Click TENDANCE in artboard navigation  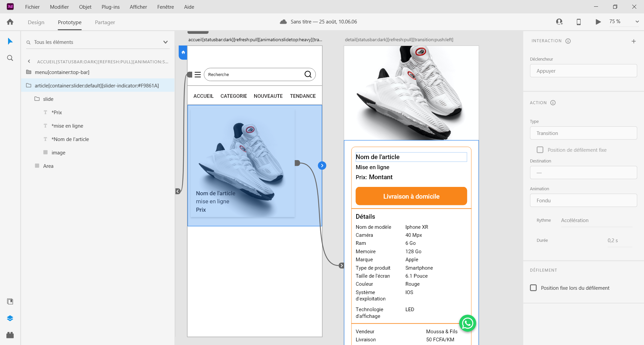(303, 96)
